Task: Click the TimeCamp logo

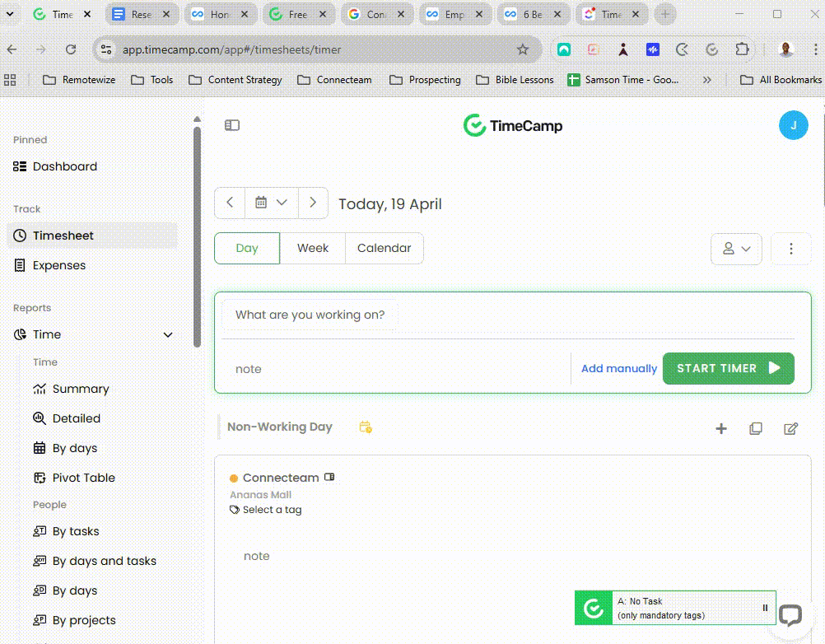Action: [x=513, y=125]
